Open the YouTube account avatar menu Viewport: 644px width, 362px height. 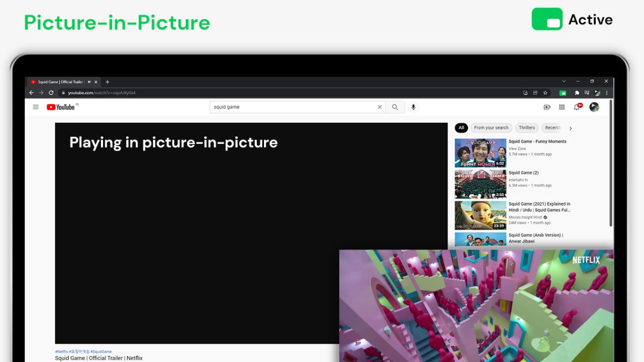tap(594, 107)
